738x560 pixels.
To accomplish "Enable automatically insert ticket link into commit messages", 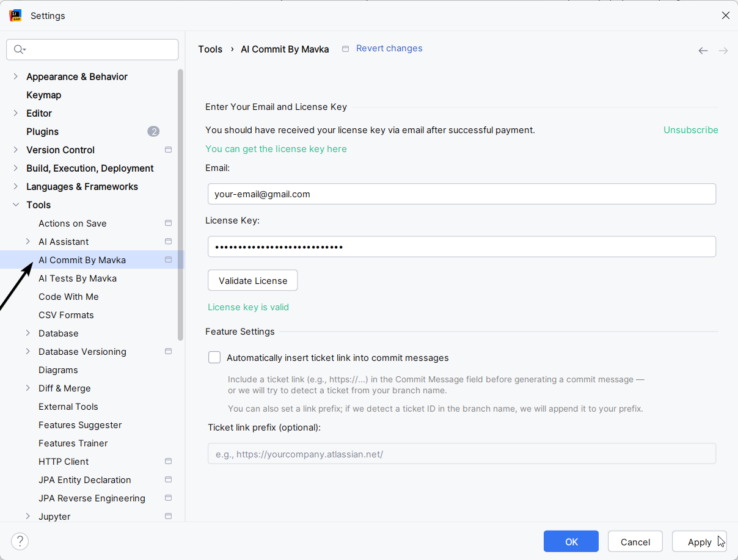I will pos(214,357).
